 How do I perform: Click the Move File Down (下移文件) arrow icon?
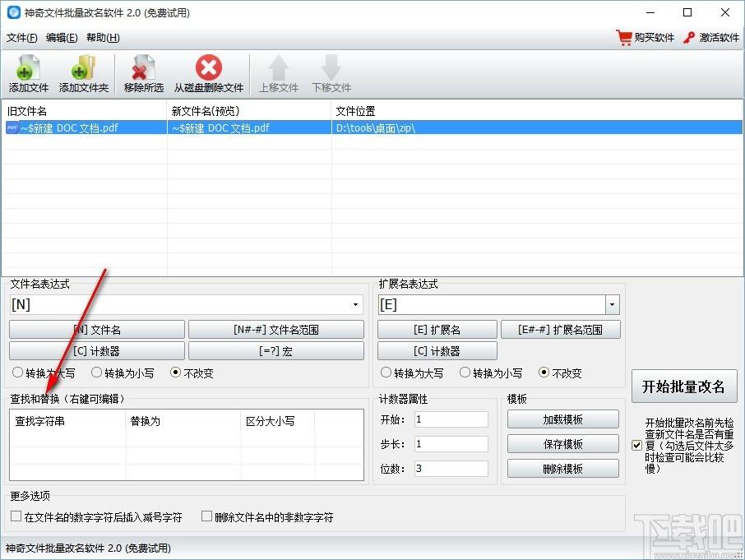click(x=331, y=69)
